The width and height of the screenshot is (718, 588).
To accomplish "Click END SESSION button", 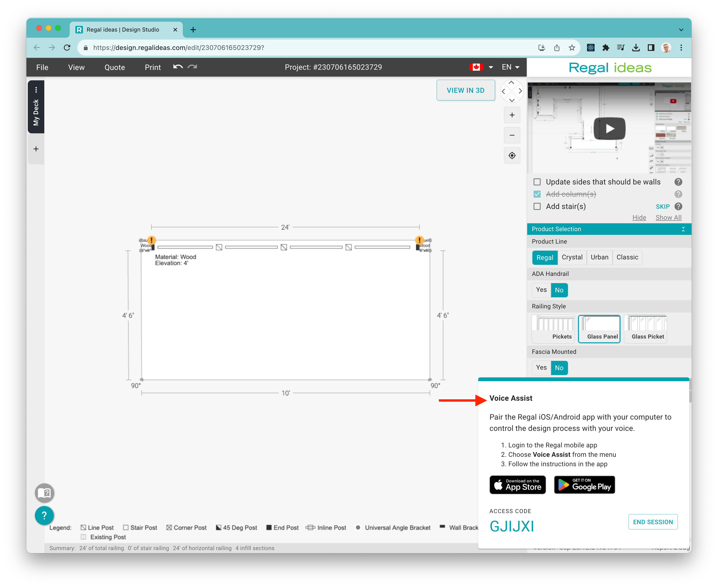I will (653, 522).
